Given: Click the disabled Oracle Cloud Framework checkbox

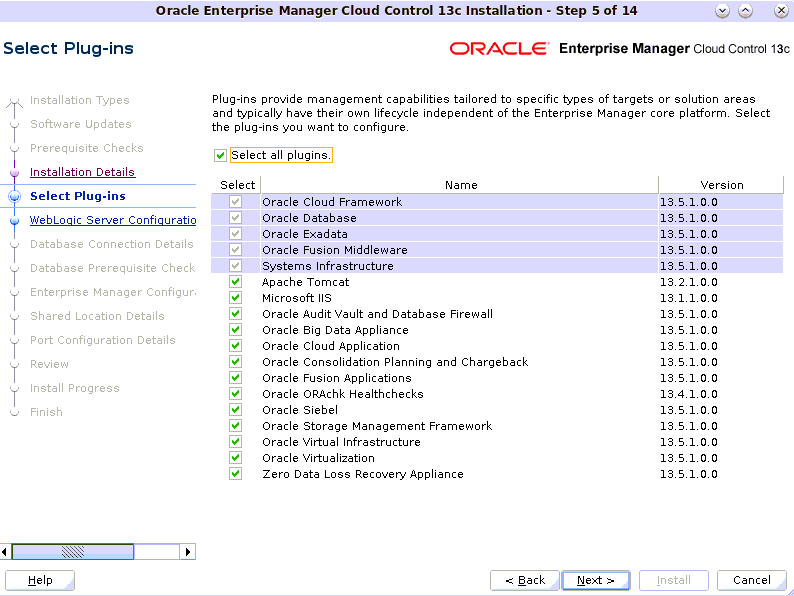Looking at the screenshot, I should coord(235,202).
